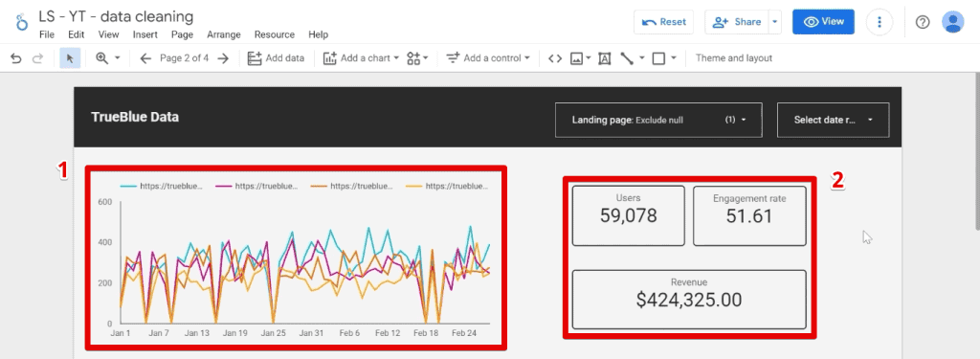This screenshot has width=980, height=359.
Task: Select the time series line chart
Action: click(297, 258)
